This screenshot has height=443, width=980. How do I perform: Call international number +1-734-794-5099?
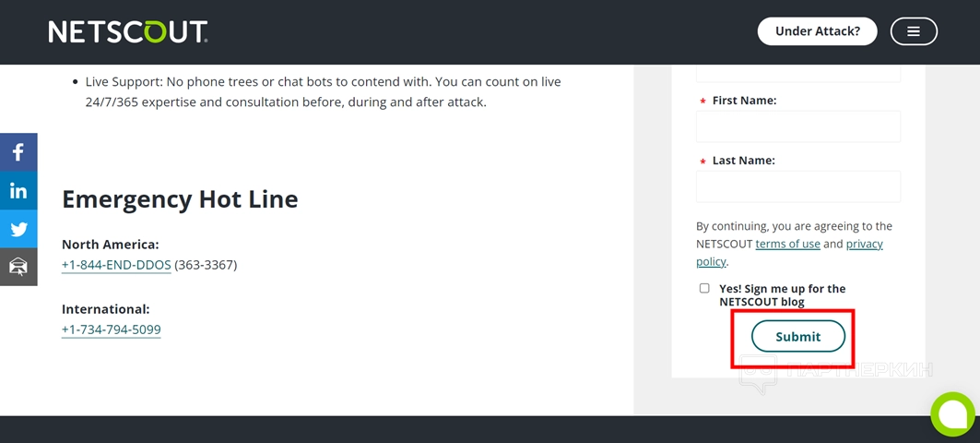tap(111, 329)
